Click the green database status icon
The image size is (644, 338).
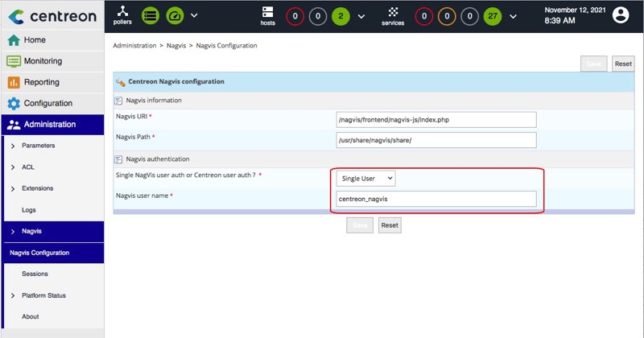[150, 15]
